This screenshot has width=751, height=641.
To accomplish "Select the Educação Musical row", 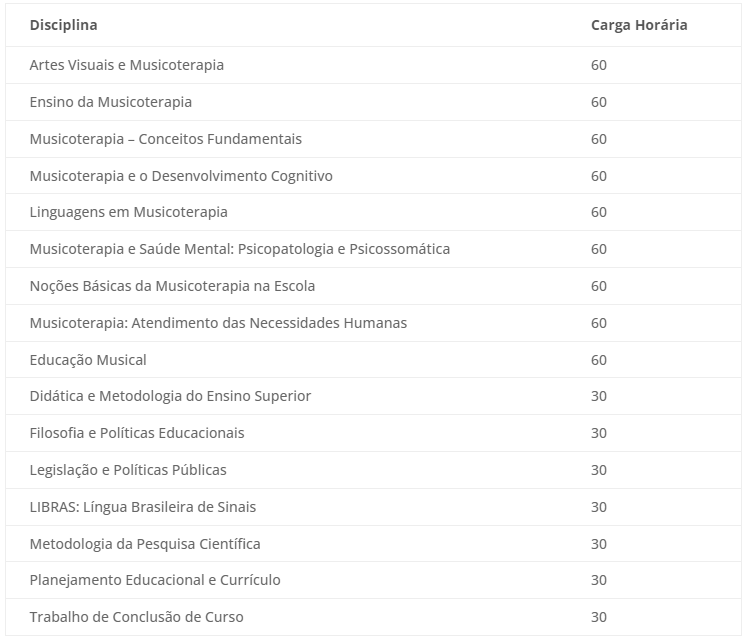I will pyautogui.click(x=374, y=360).
